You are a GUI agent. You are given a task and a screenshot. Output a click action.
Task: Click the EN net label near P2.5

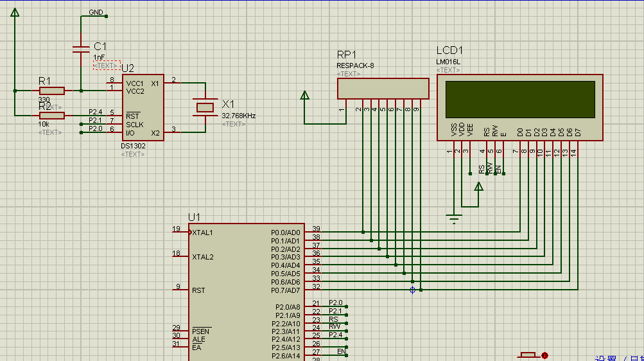(x=341, y=351)
